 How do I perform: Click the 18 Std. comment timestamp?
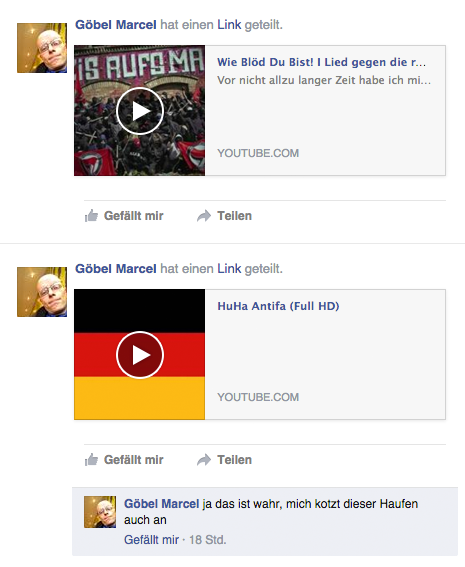tap(208, 540)
